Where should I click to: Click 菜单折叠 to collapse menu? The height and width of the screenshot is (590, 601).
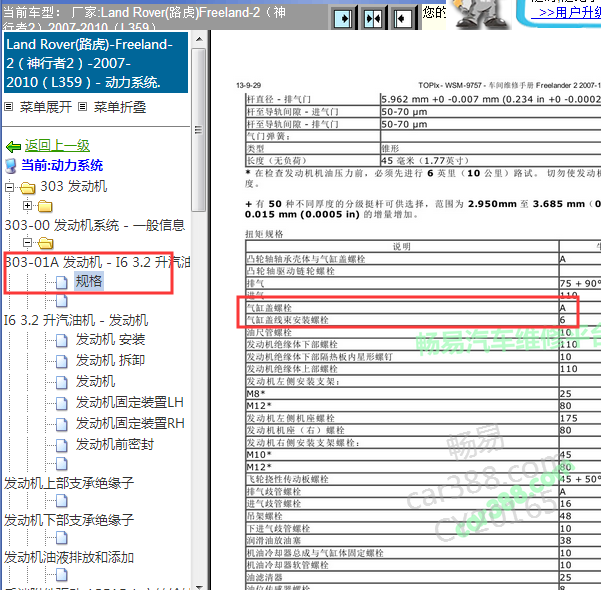click(120, 107)
